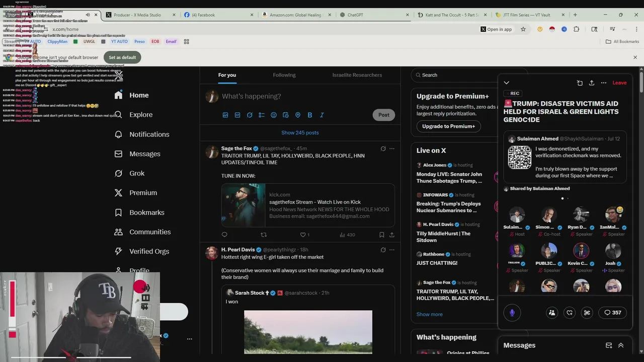Add a poll in the composer

tap(262, 115)
